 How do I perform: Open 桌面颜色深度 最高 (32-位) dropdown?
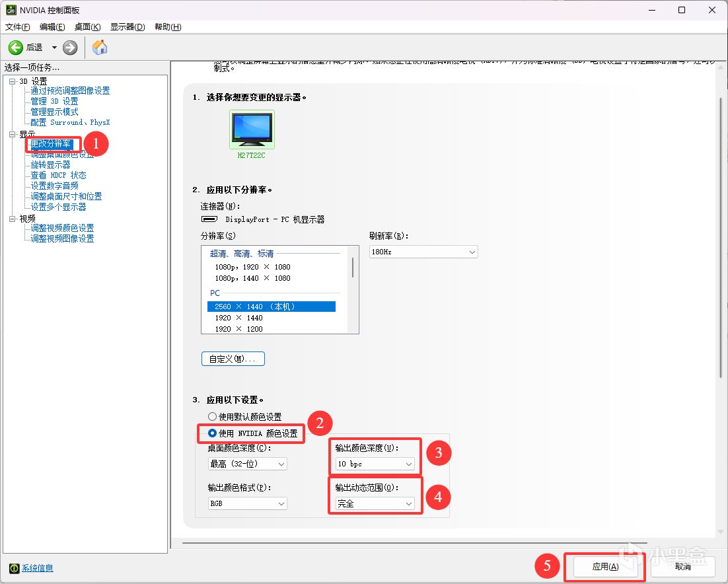(248, 464)
